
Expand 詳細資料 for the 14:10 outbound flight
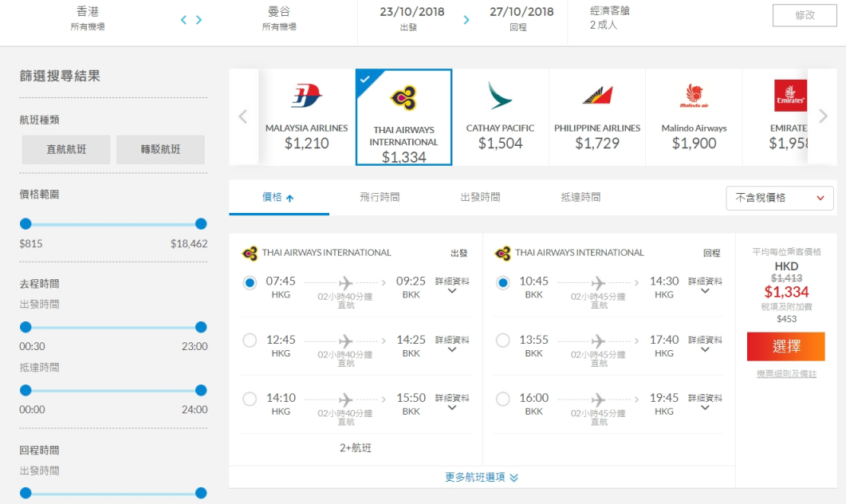[452, 402]
